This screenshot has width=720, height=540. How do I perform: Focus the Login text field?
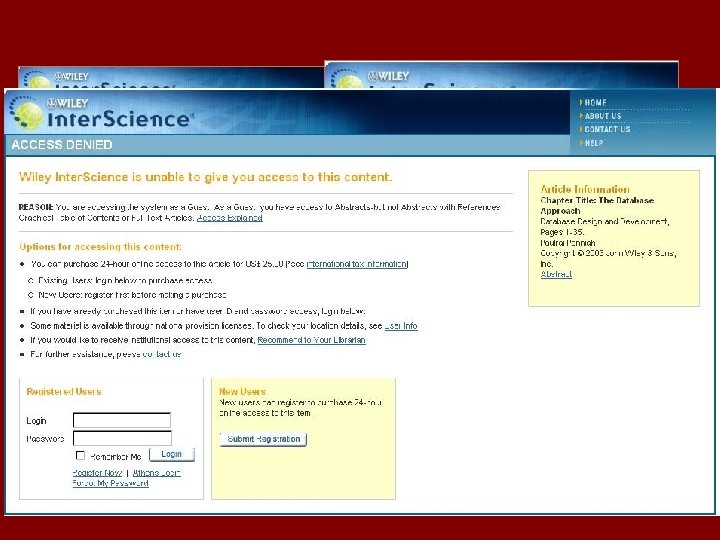point(122,420)
